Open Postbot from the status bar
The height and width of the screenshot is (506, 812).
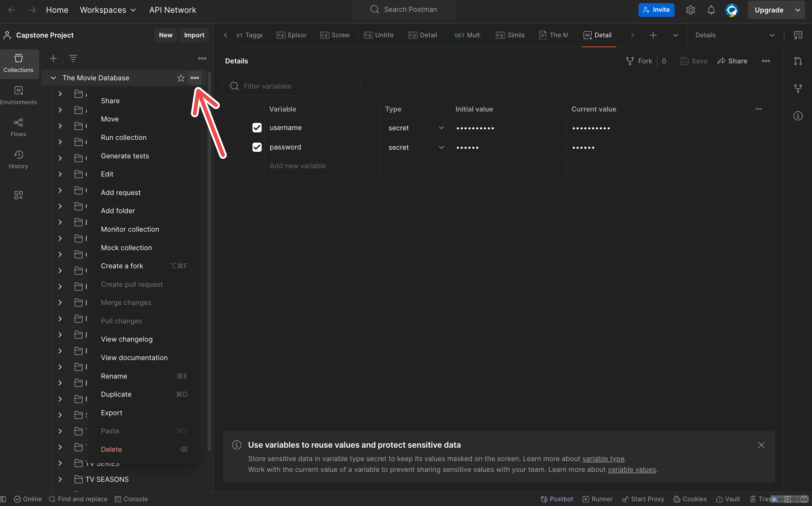557,499
